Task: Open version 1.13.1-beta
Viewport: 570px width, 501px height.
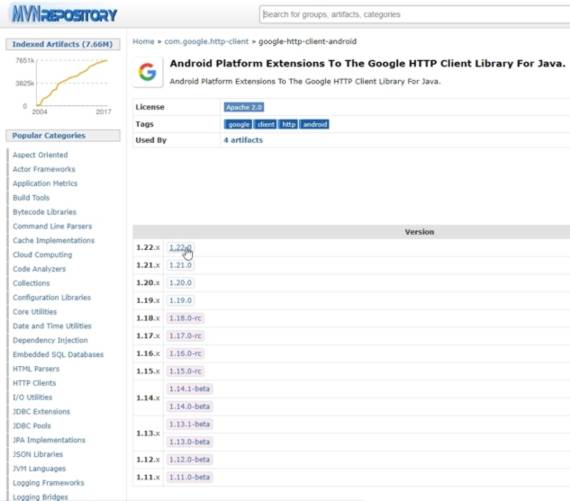Action: tap(189, 424)
